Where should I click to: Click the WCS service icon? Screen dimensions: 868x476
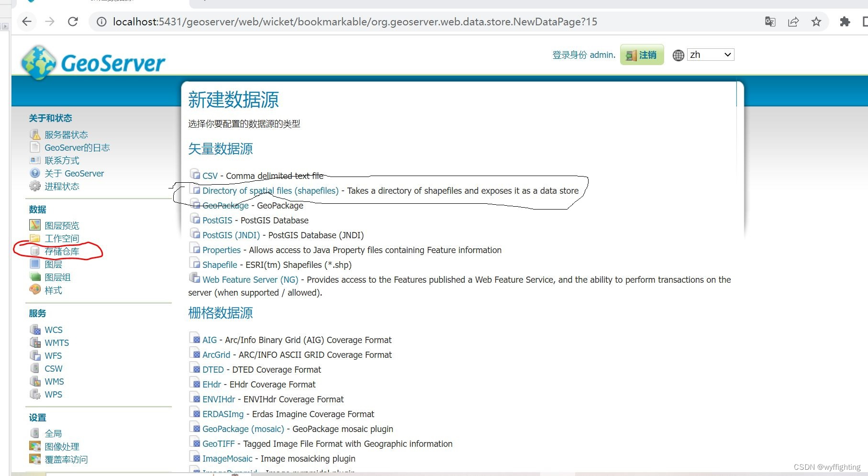[x=35, y=330]
